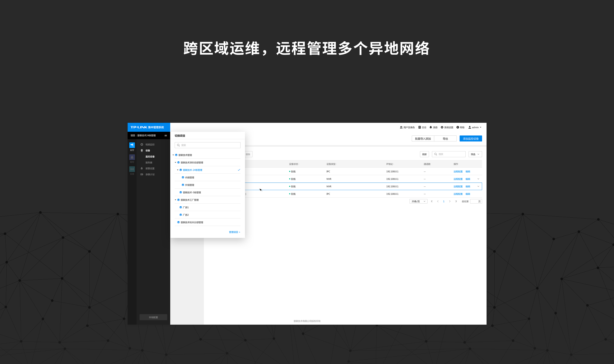Click the 系统设置 gear icon

(x=442, y=127)
